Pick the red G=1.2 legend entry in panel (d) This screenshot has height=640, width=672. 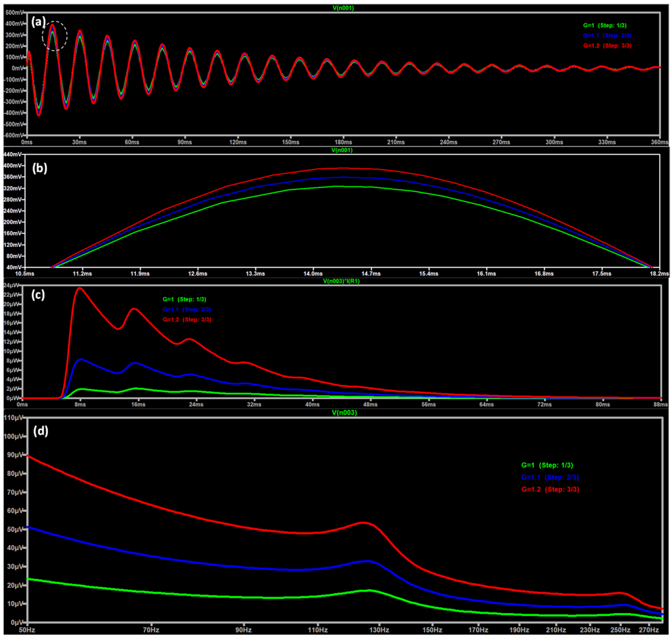pyautogui.click(x=550, y=489)
